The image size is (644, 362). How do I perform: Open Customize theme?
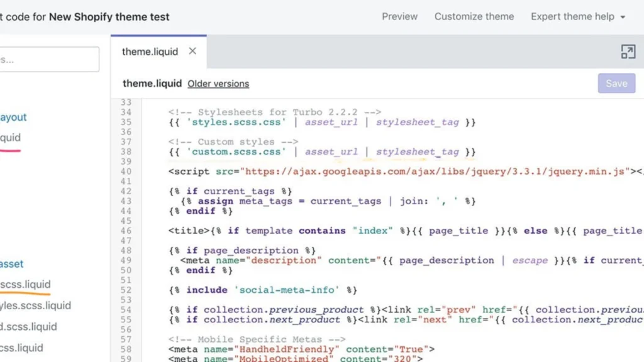(474, 16)
